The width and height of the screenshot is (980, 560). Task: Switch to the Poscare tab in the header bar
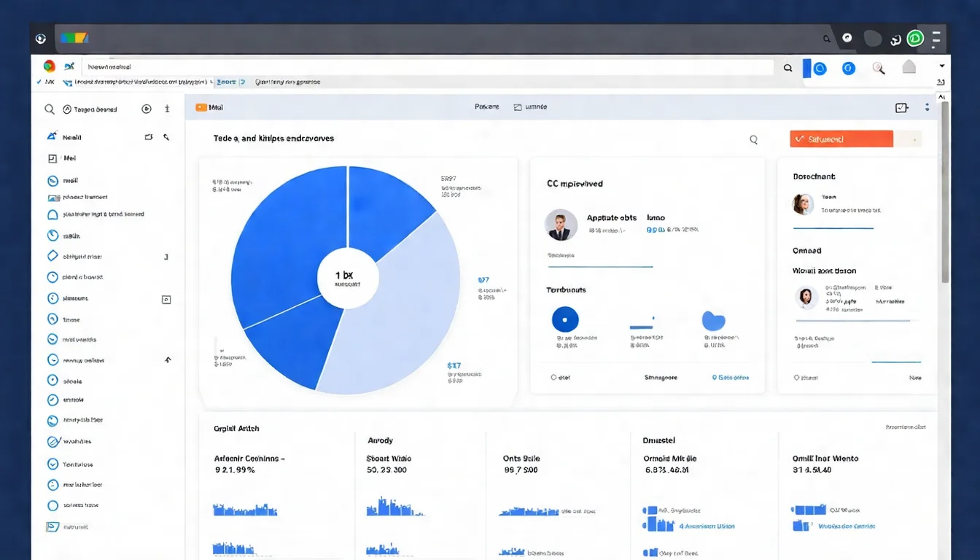click(486, 107)
